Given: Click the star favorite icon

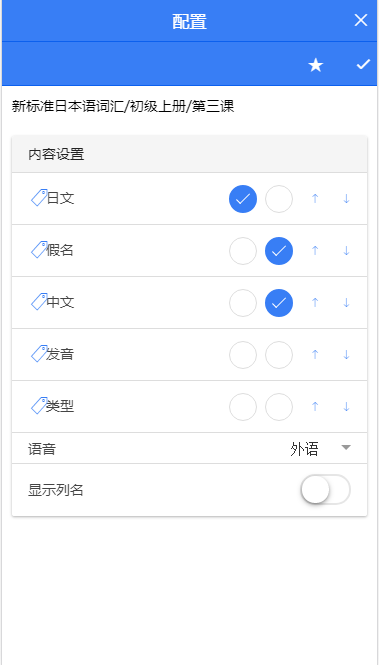Looking at the screenshot, I should pyautogui.click(x=315, y=65).
